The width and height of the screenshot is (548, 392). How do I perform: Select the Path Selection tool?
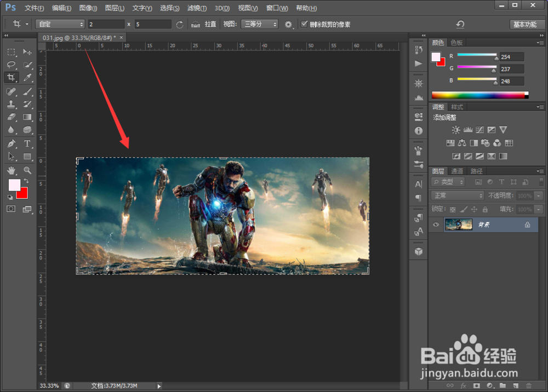(x=11, y=157)
